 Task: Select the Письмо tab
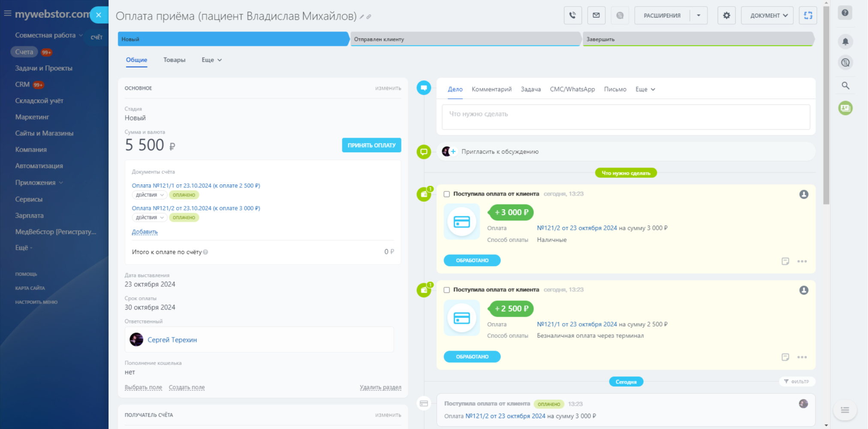pos(615,89)
